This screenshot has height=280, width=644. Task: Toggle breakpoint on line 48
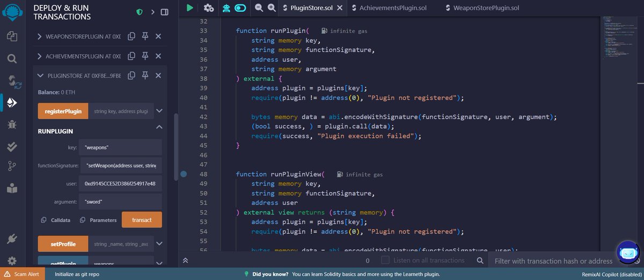pos(184,174)
